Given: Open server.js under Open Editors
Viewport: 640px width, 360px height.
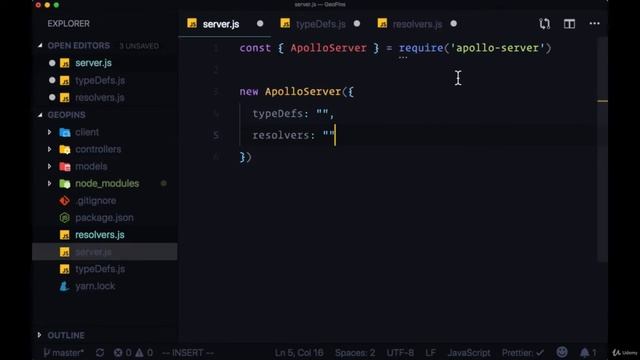Looking at the screenshot, I should tap(93, 63).
